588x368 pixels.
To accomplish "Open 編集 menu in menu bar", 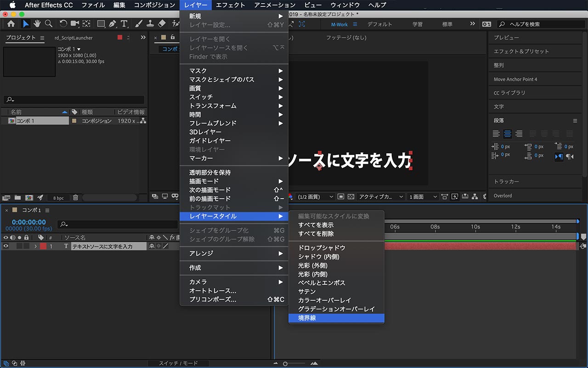I will click(119, 5).
